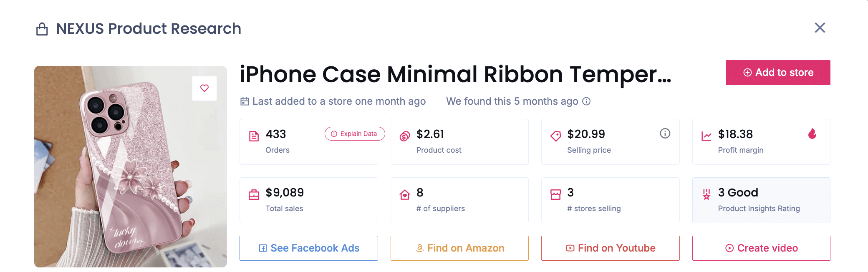
Task: Start Create video
Action: pyautogui.click(x=761, y=248)
